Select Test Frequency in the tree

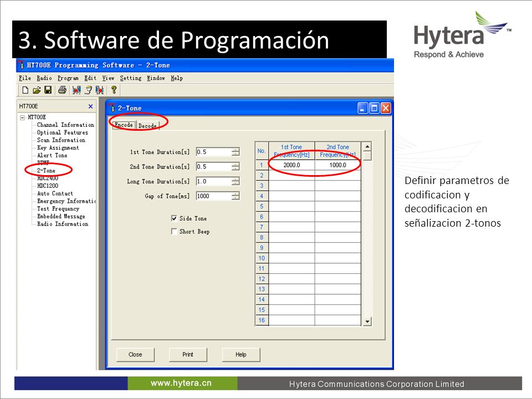click(58, 209)
